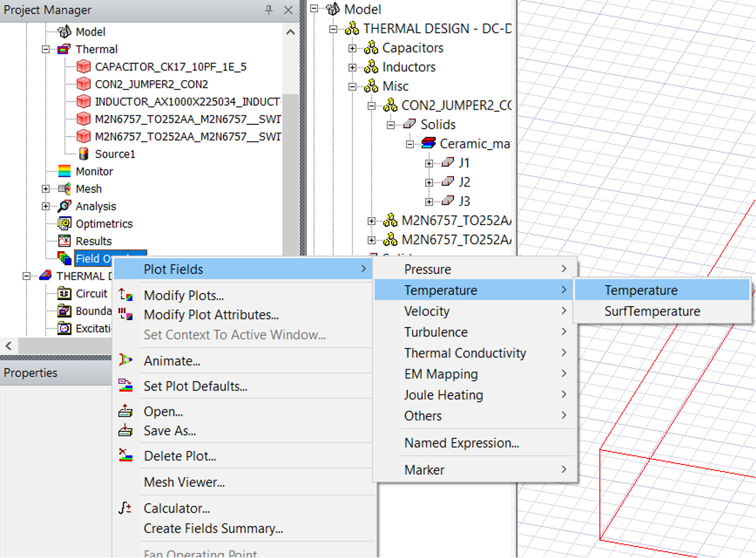Click the Set Plot Defaults icon
Image resolution: width=756 pixels, height=558 pixels.
coord(126,386)
